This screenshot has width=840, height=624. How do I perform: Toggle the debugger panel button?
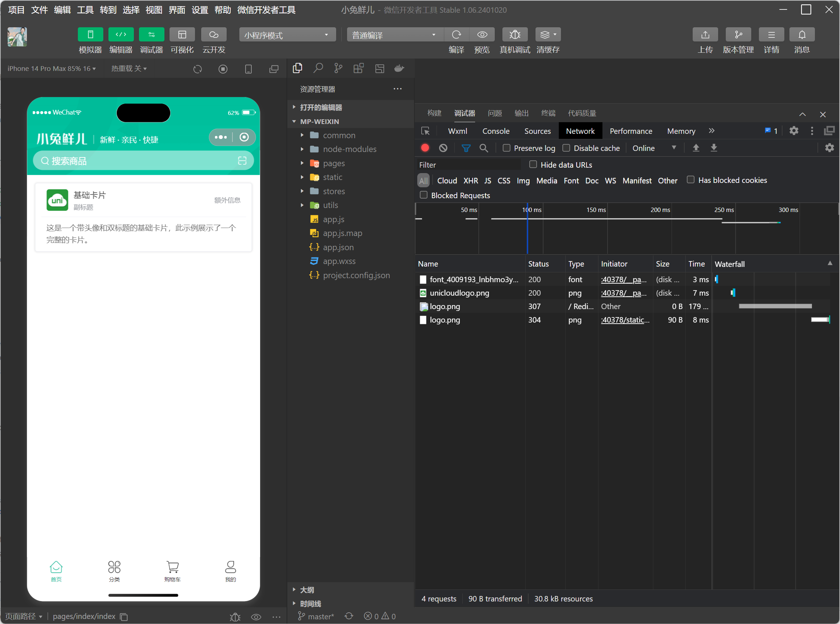pyautogui.click(x=151, y=35)
